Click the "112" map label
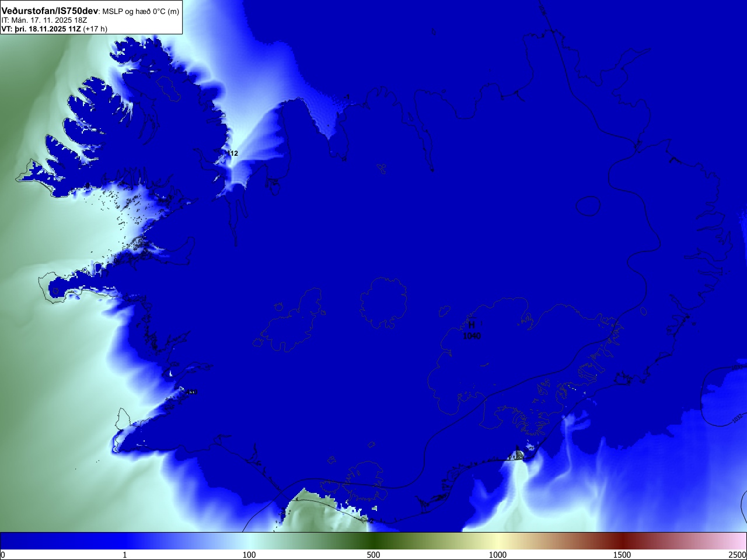 click(x=233, y=153)
